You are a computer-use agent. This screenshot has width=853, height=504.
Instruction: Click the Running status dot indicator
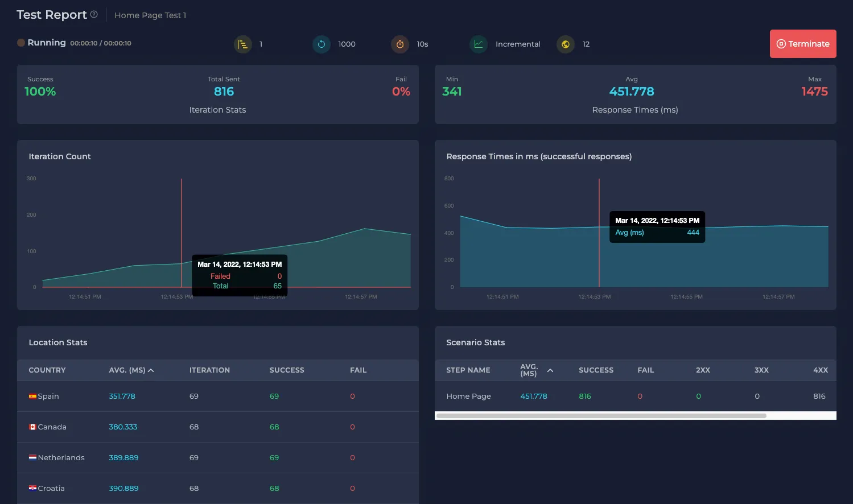click(x=21, y=43)
